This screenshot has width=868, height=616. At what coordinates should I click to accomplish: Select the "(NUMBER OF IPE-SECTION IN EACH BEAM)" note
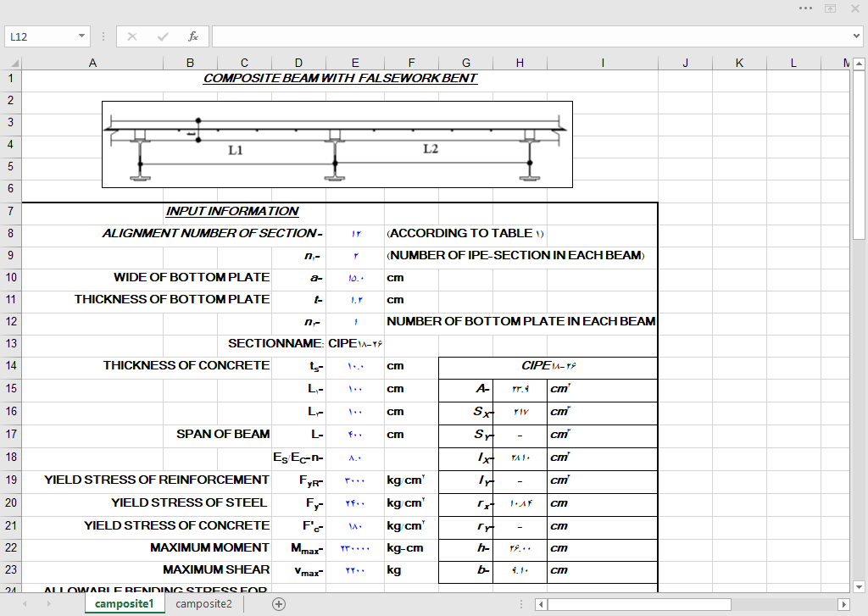coord(516,256)
